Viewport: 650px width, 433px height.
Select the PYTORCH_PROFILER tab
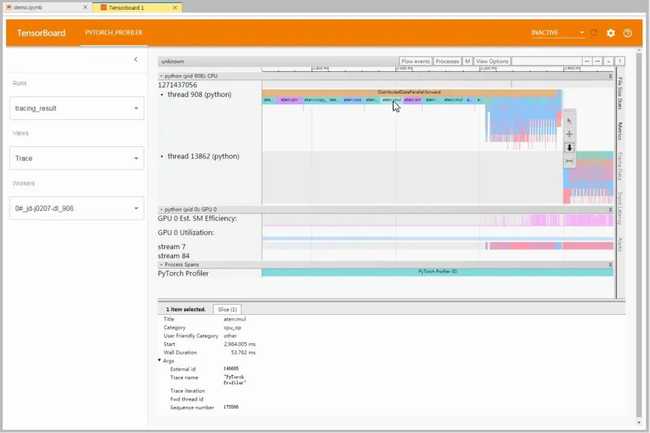coord(114,33)
